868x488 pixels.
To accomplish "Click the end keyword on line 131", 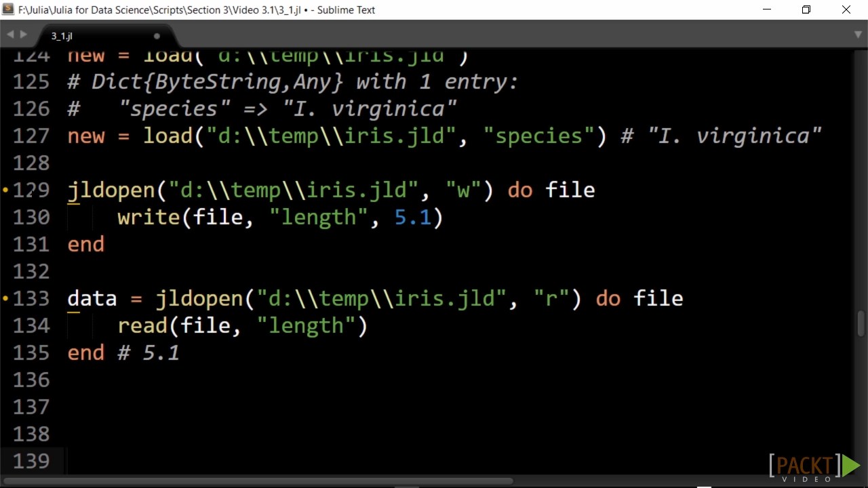I will [x=86, y=245].
